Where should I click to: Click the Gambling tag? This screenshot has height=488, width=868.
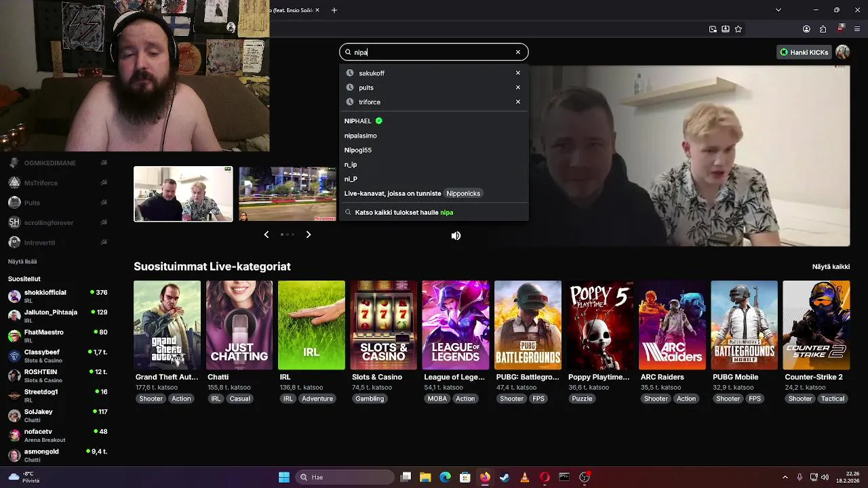click(x=370, y=399)
